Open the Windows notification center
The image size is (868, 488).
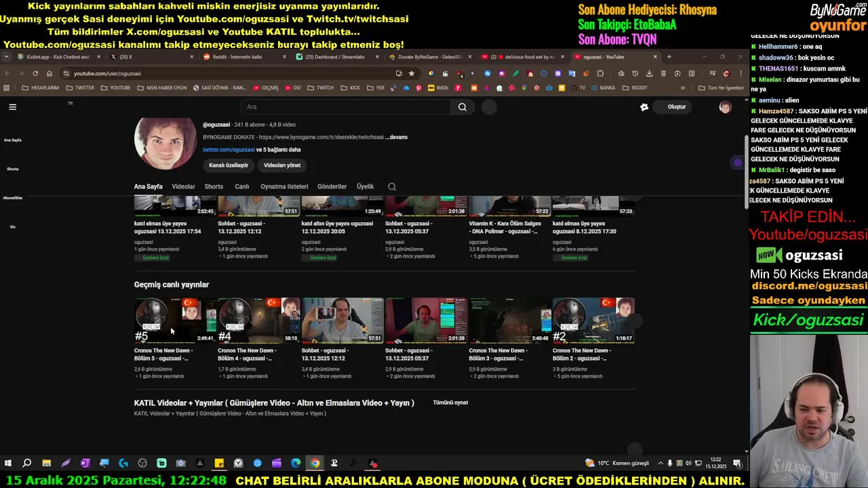click(x=737, y=464)
